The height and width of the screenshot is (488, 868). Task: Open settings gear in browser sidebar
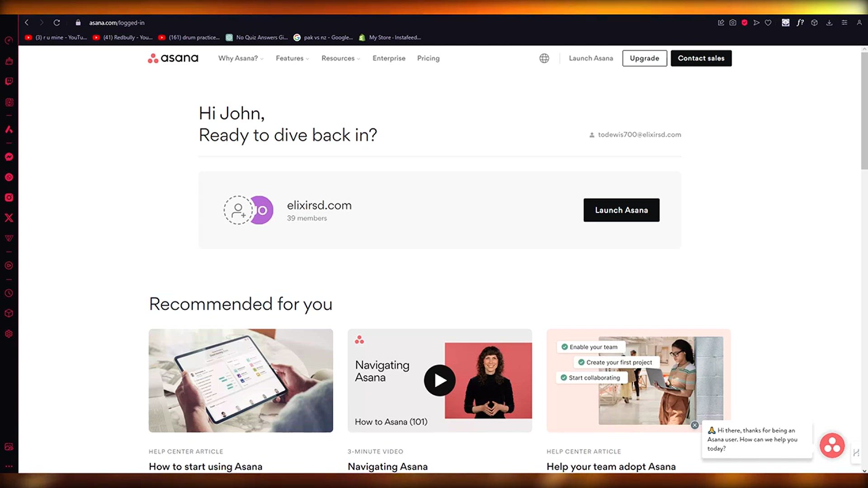(9, 334)
